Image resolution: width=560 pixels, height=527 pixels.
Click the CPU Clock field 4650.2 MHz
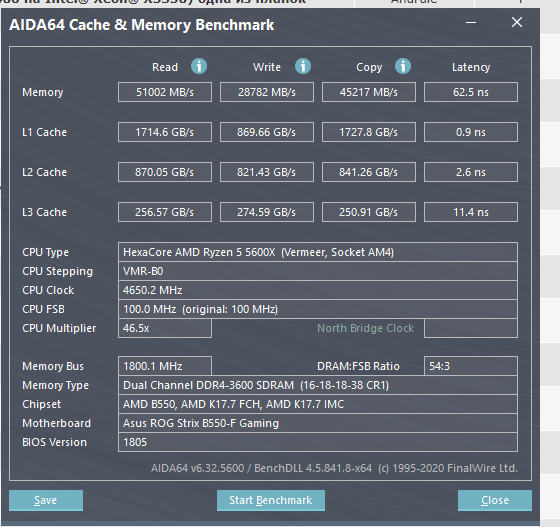pos(318,290)
